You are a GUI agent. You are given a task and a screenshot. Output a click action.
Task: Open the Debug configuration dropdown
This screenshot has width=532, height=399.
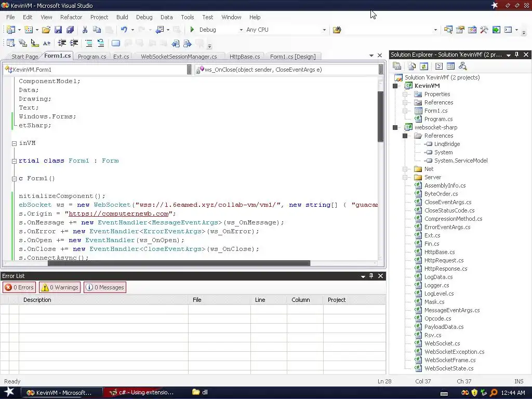tap(241, 30)
